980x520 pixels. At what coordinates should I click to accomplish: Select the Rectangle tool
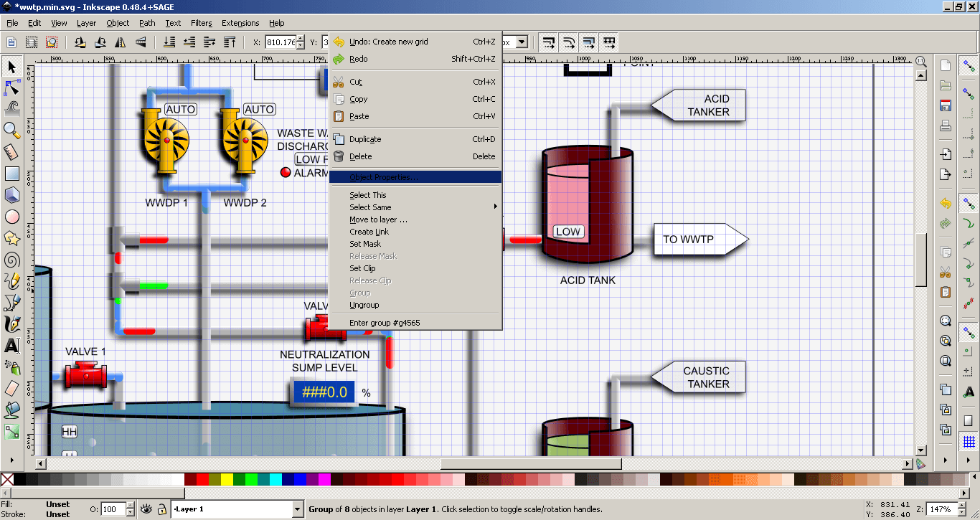[11, 173]
